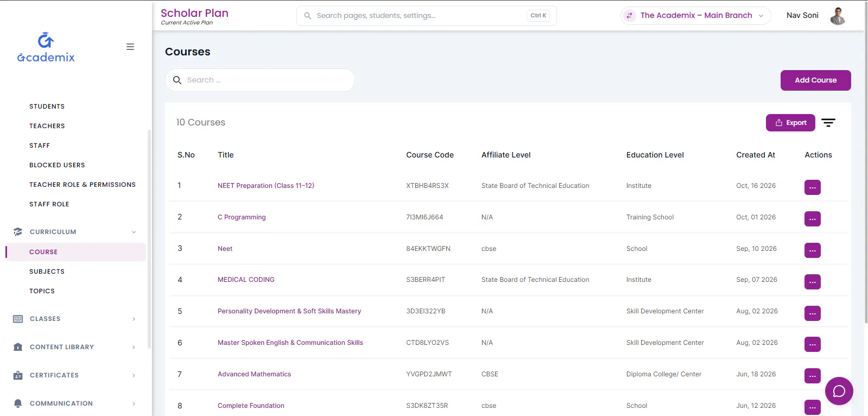
Task: Toggle the hamburger sidebar menu icon
Action: coord(130,47)
